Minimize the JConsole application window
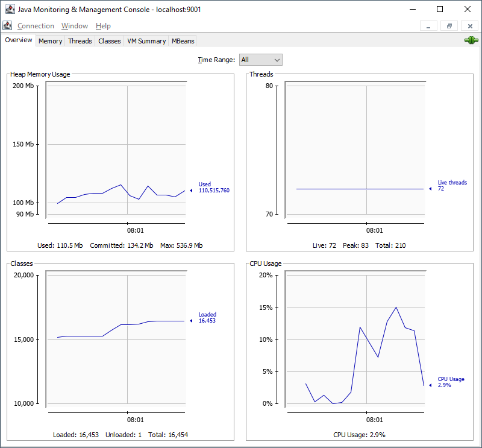The image size is (482, 448). point(412,10)
